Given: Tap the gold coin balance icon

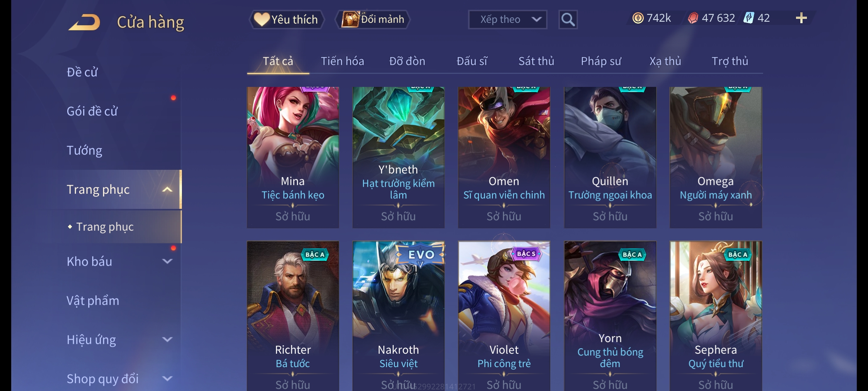Looking at the screenshot, I should click(x=638, y=18).
